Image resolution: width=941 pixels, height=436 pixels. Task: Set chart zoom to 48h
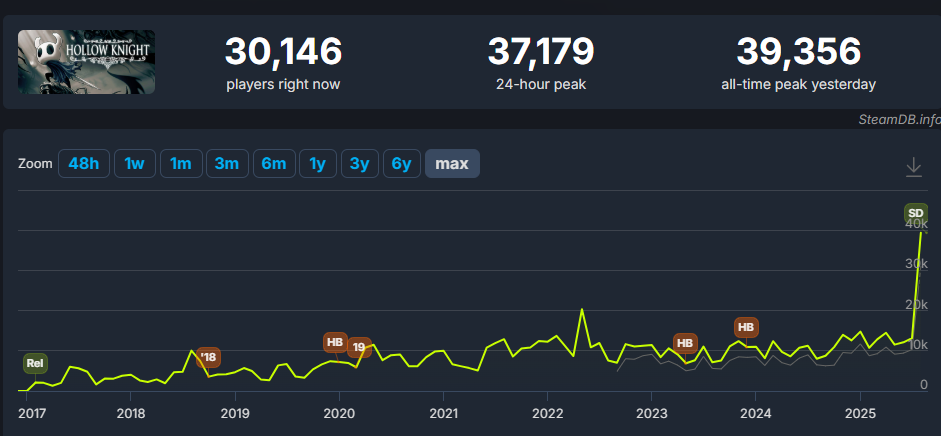click(84, 164)
